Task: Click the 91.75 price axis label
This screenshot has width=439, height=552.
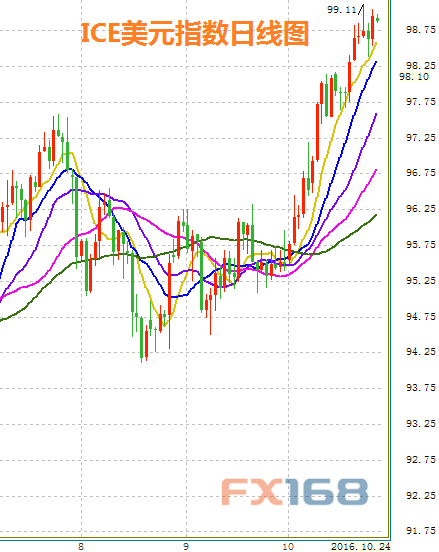Action: pyautogui.click(x=421, y=531)
